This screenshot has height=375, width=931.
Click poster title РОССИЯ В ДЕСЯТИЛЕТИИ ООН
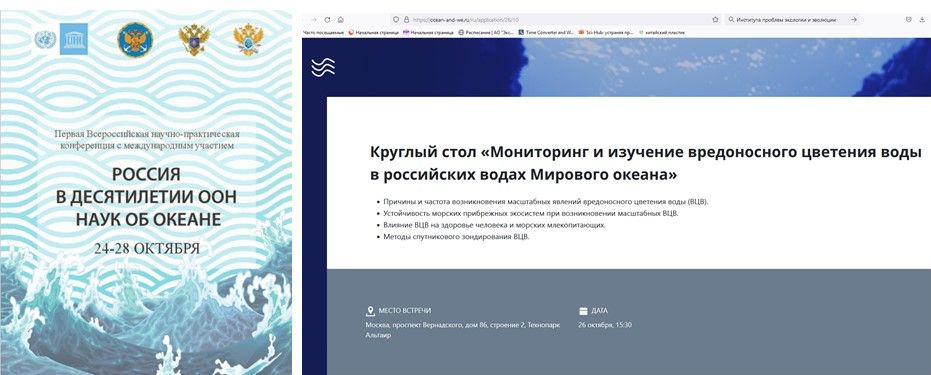[x=147, y=197]
